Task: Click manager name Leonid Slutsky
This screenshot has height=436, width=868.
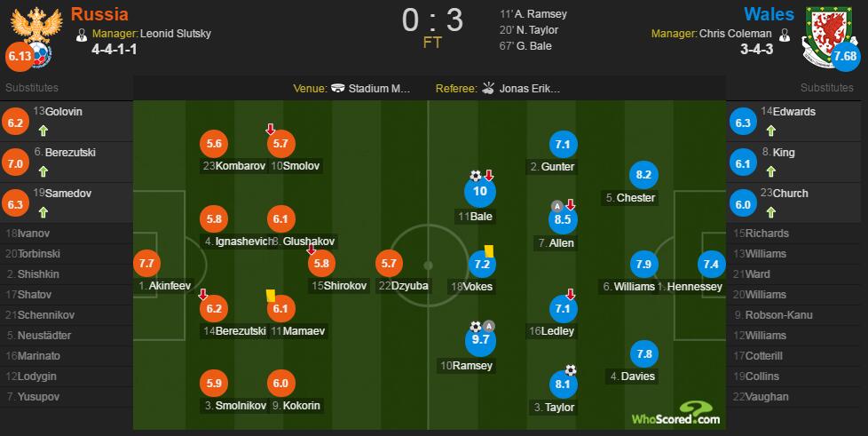Action: tap(176, 34)
